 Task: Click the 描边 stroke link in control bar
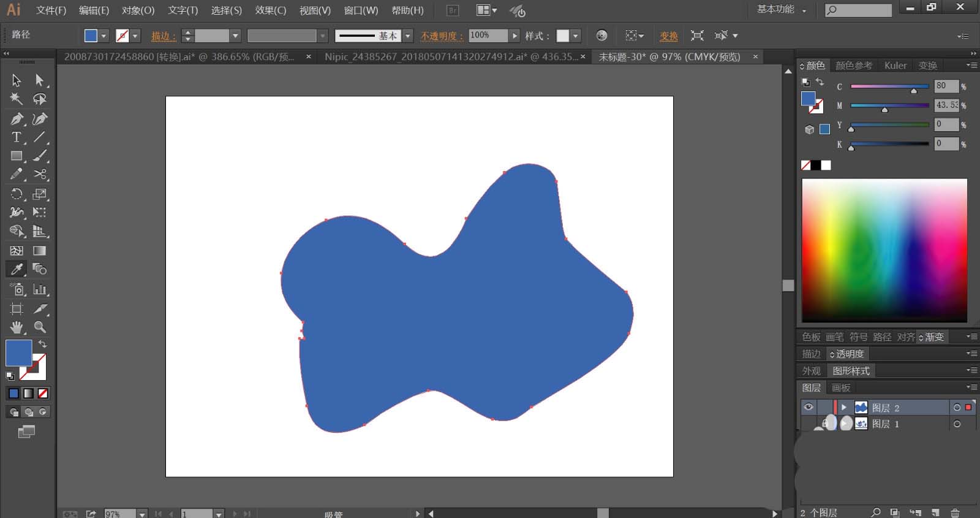tap(163, 36)
